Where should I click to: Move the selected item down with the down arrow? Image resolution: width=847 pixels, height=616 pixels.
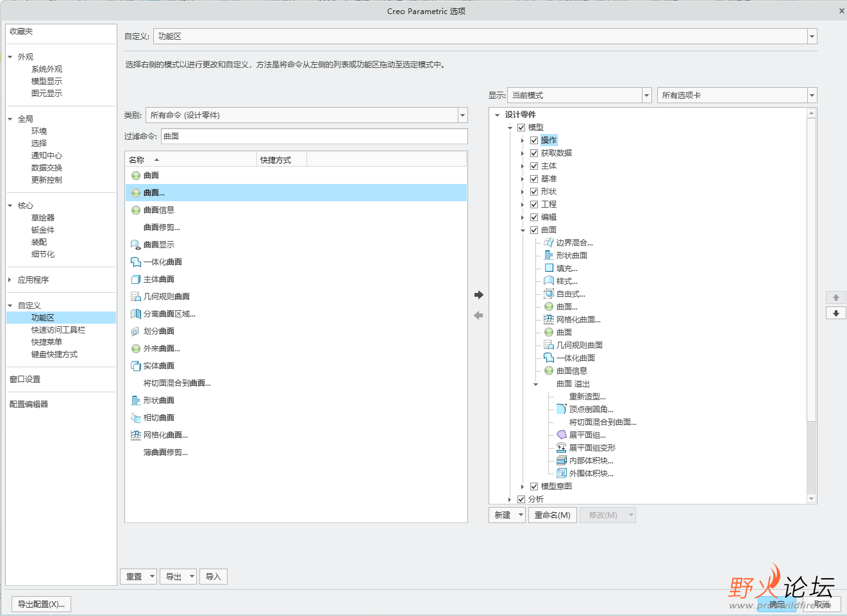836,313
